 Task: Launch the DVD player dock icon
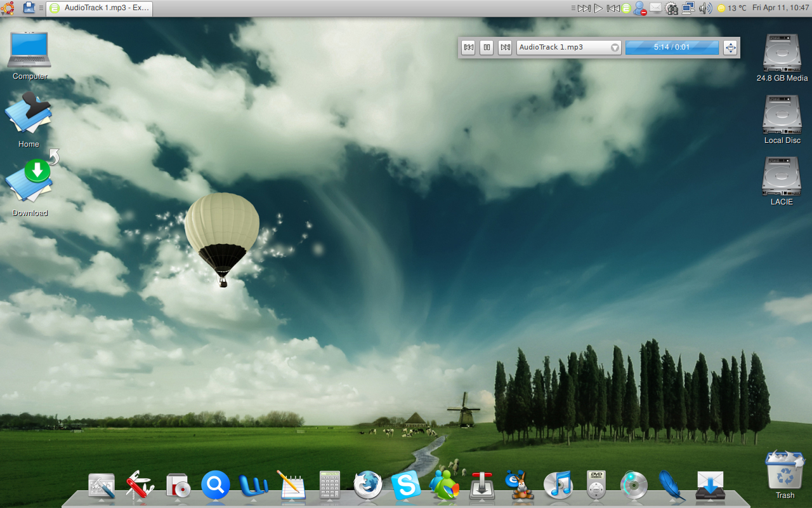click(x=596, y=486)
